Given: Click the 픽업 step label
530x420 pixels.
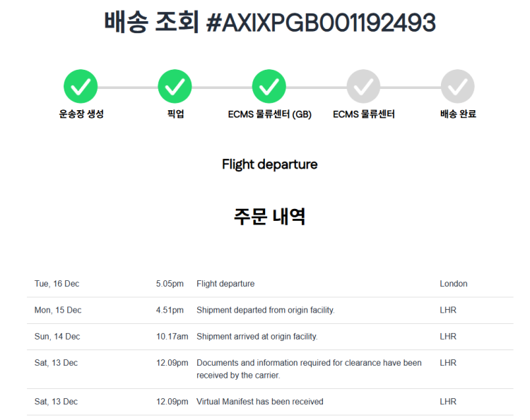Looking at the screenshot, I should pyautogui.click(x=175, y=114).
